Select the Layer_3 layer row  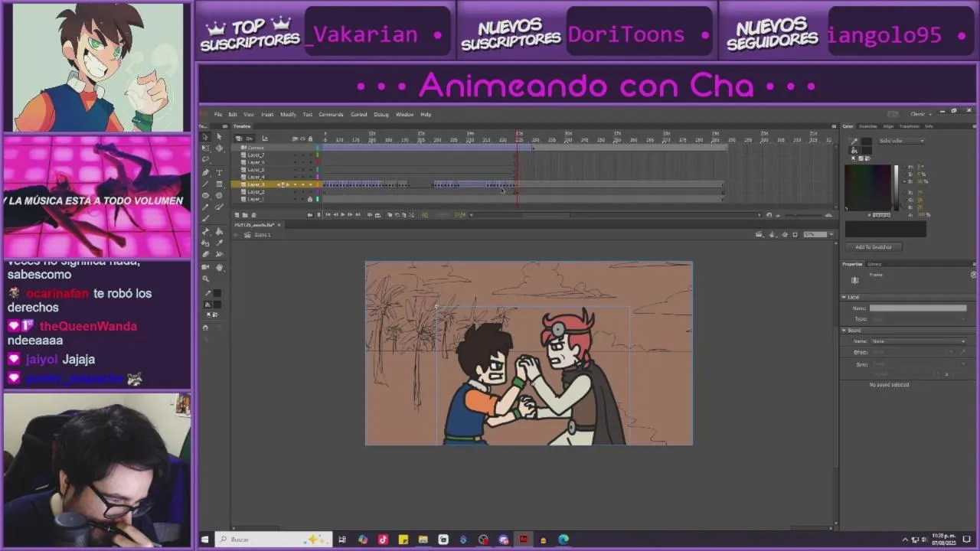click(x=276, y=184)
